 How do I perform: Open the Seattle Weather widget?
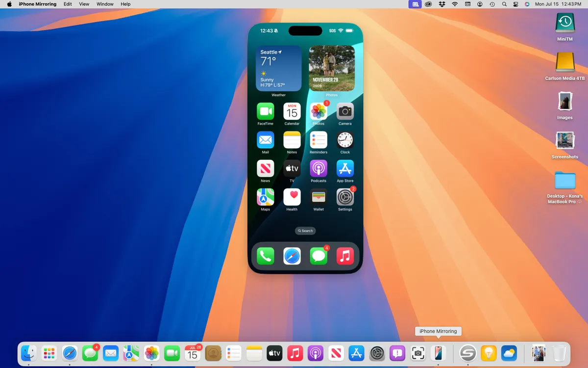[x=279, y=69]
